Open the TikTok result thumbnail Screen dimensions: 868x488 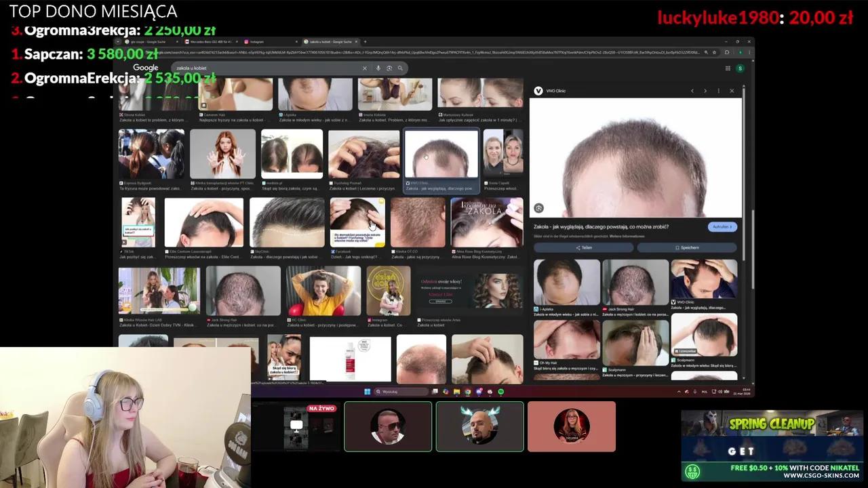click(138, 222)
